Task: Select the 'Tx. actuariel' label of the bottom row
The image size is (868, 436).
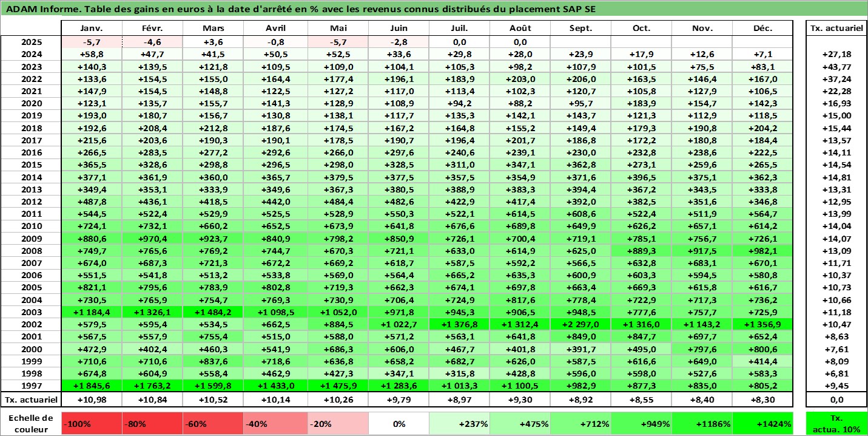Action: pos(31,400)
